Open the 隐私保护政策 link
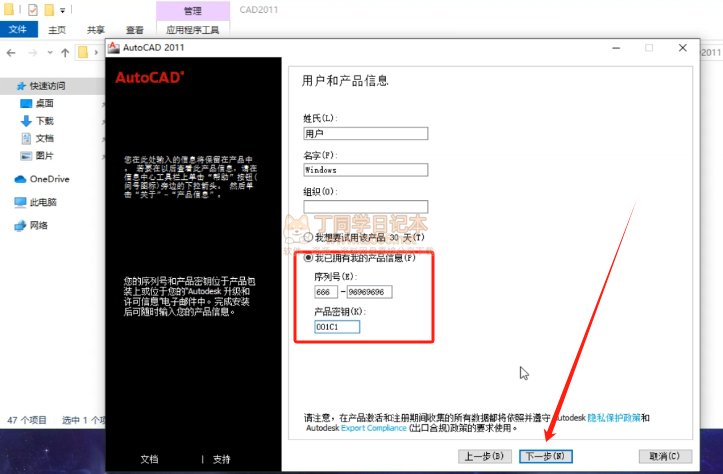Screen dimensions: 723x474 click(614, 418)
